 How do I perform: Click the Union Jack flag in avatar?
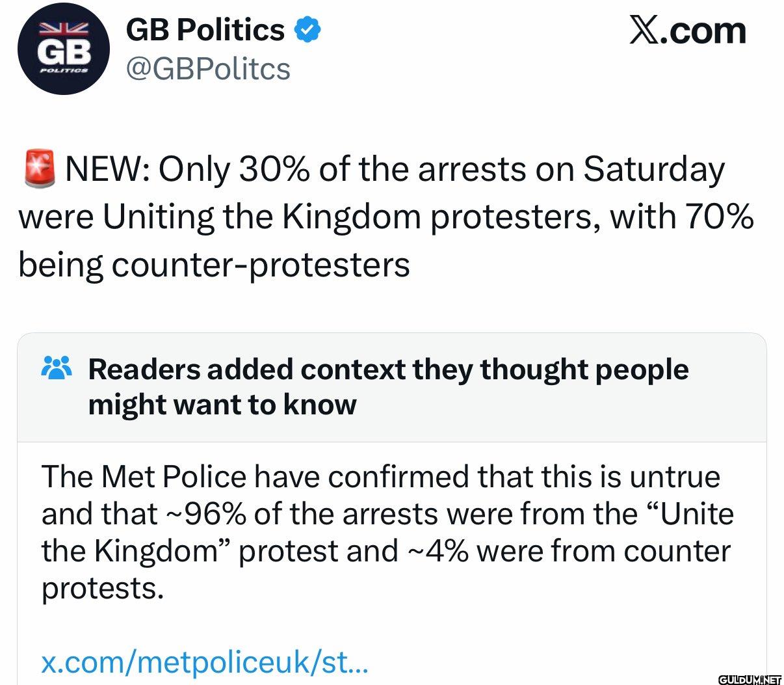pos(63,29)
